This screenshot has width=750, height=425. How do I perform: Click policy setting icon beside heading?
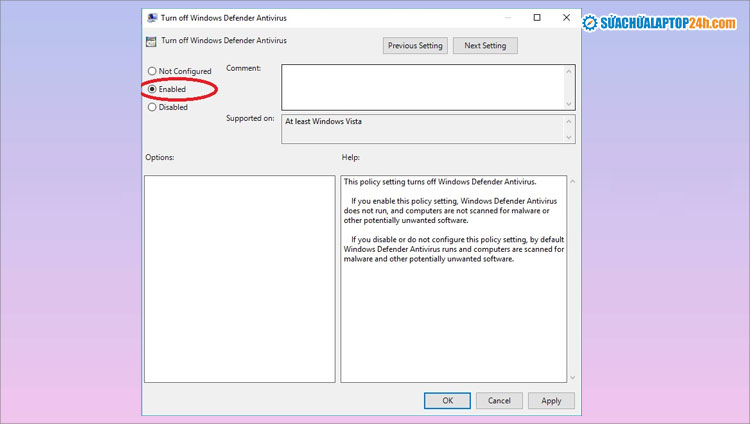(x=151, y=42)
